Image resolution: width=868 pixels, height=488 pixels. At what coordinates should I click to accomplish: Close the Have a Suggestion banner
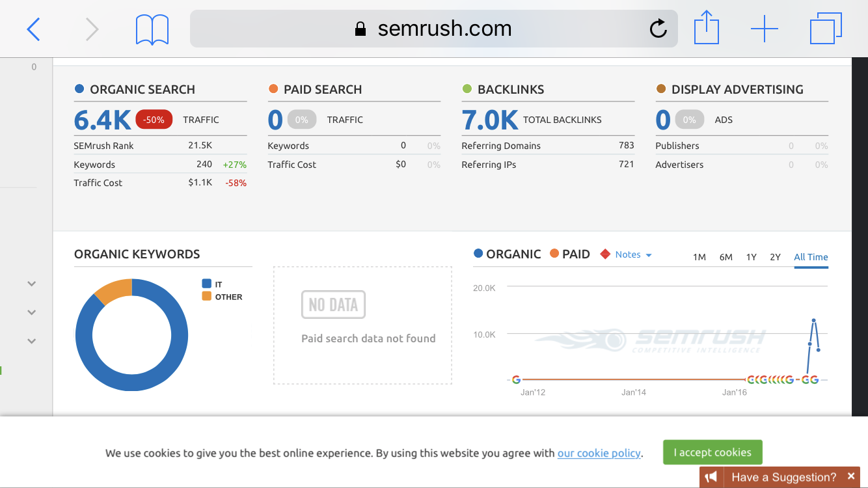pyautogui.click(x=851, y=477)
